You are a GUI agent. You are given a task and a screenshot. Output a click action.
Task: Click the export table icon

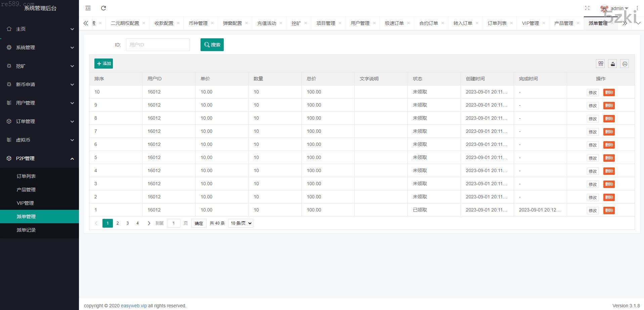613,64
